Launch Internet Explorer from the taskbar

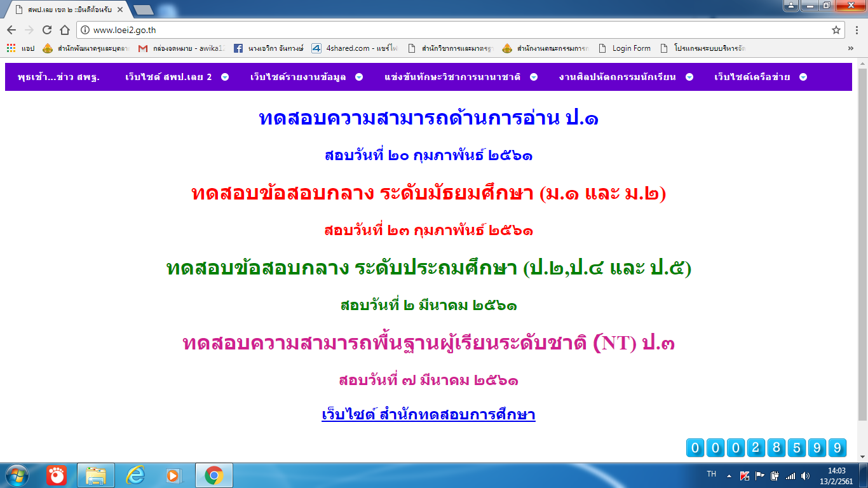135,475
